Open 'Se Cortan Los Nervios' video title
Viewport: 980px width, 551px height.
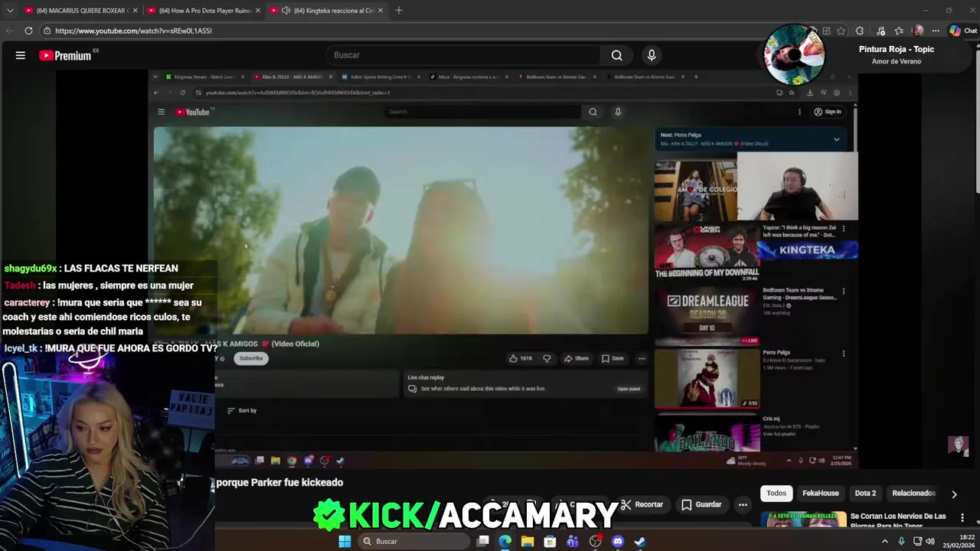(898, 520)
